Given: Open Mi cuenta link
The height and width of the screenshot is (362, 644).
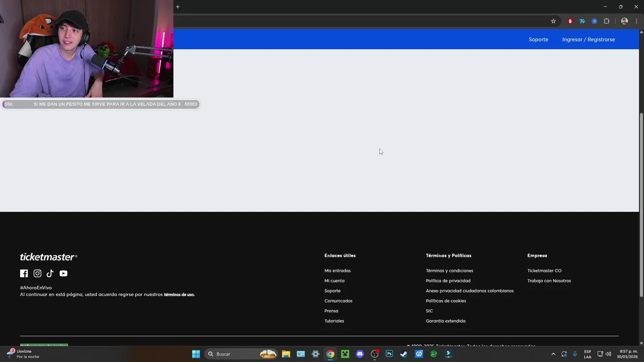Looking at the screenshot, I should (335, 281).
